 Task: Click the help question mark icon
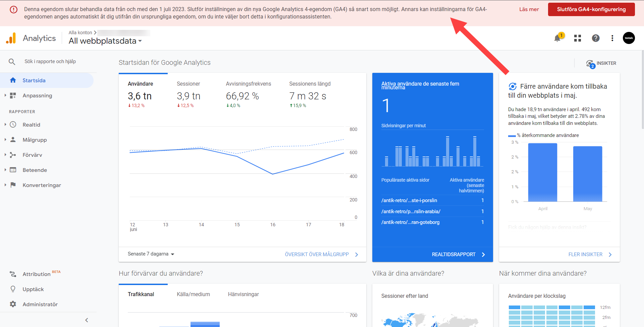(x=595, y=38)
